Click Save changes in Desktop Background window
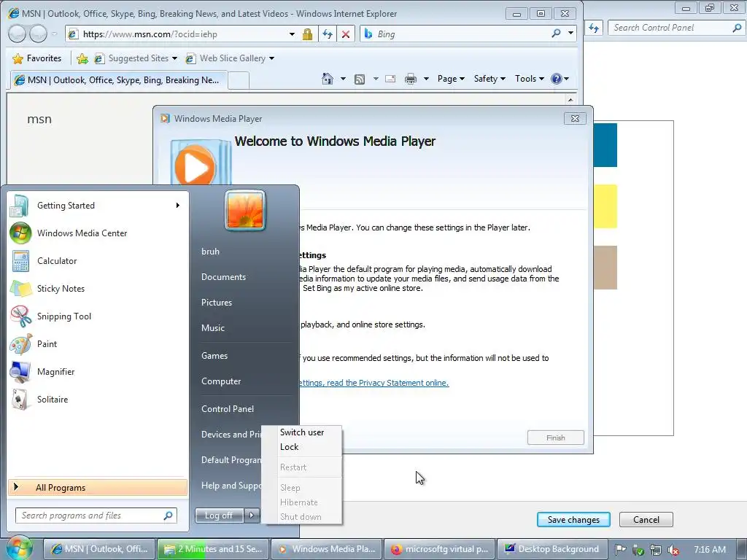 [x=573, y=519]
